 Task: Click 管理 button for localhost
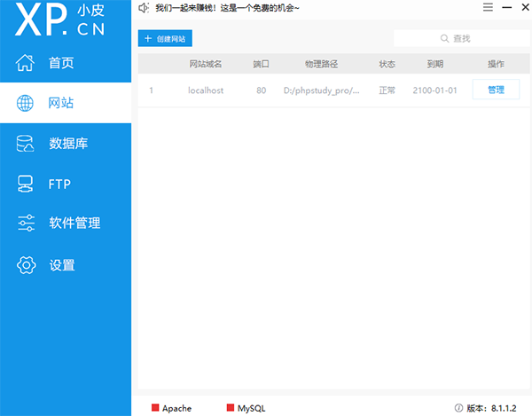pyautogui.click(x=496, y=90)
